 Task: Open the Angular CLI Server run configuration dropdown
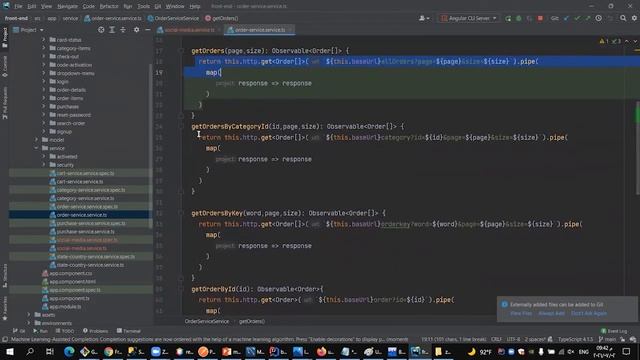(x=469, y=18)
